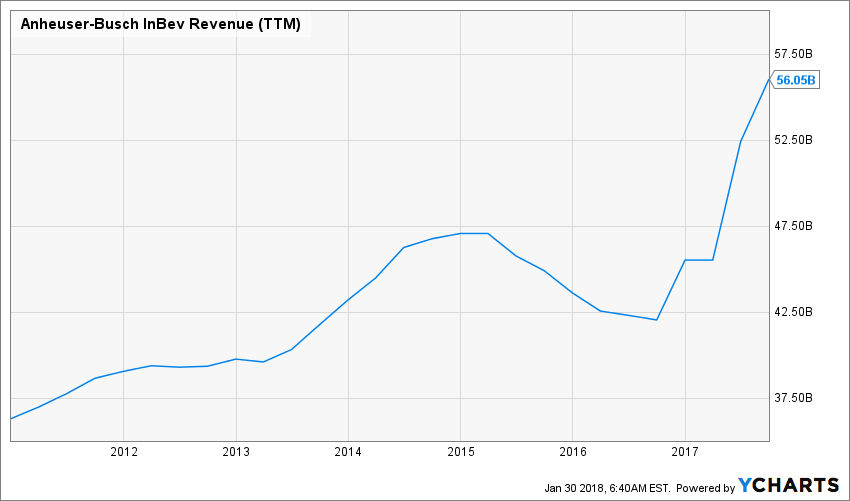The height and width of the screenshot is (501, 850).
Task: Select the 2014 x-axis label
Action: [348, 452]
